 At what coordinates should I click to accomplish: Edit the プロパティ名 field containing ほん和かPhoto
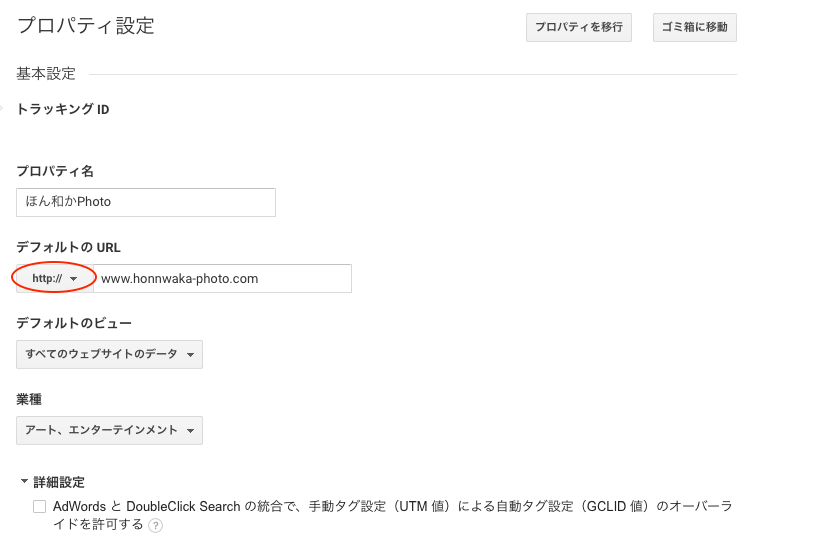146,202
